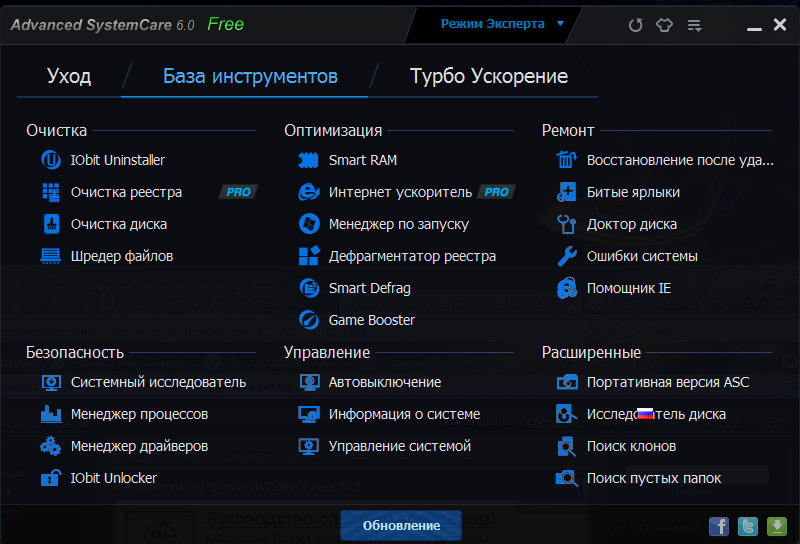Open the Управление системой icon

309,446
